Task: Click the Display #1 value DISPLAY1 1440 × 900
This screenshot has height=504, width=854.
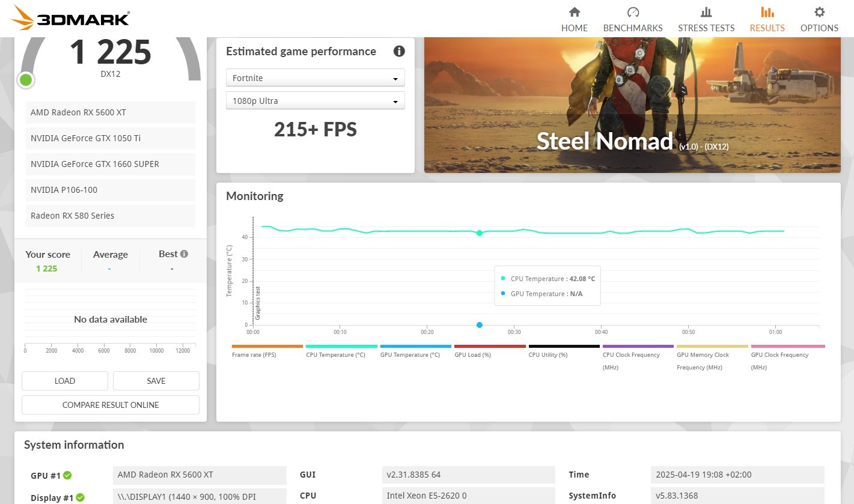Action: coord(200,497)
